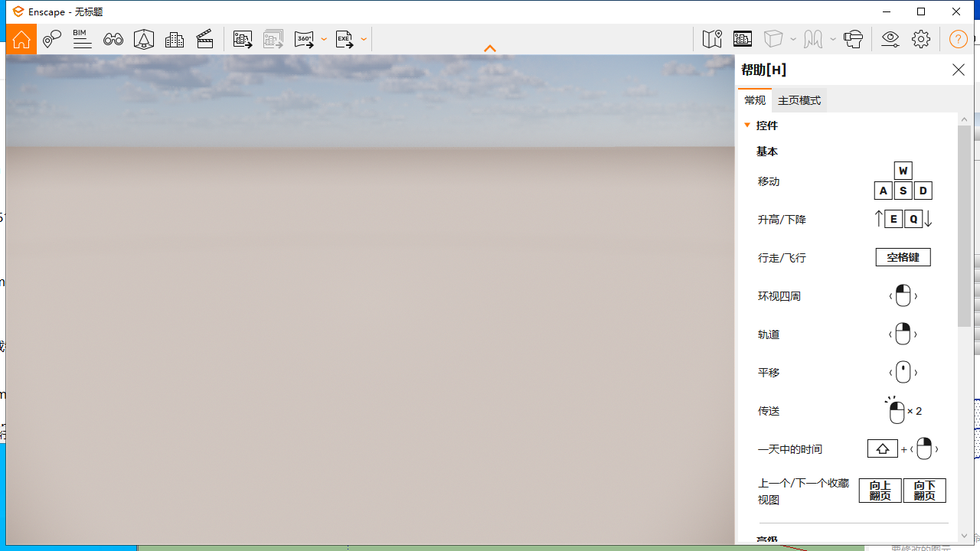Open the video editor clapperboard tool
Screen dimensions: 980x551
point(204,39)
